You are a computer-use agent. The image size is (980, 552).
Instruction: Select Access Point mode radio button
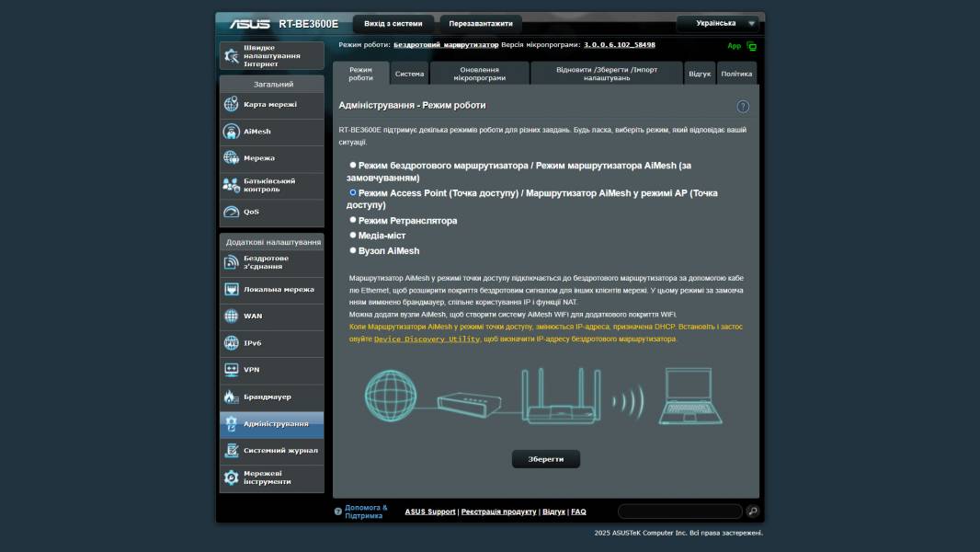click(x=352, y=192)
